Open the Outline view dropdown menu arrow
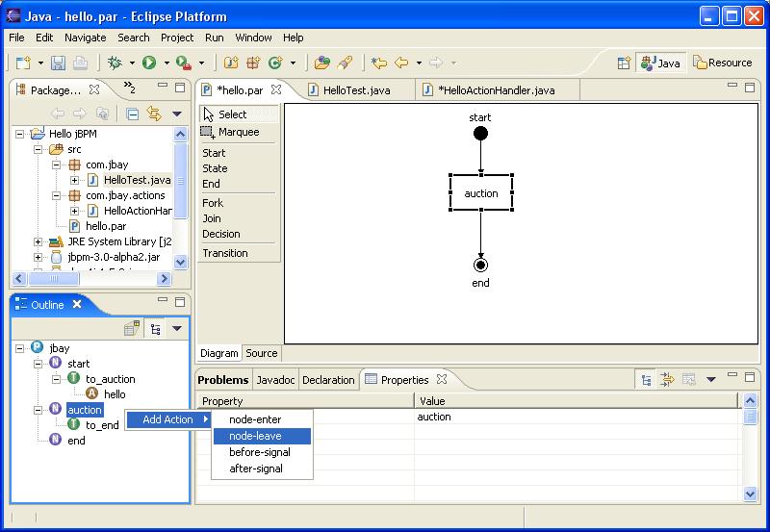This screenshot has height=532, width=770. [x=177, y=328]
